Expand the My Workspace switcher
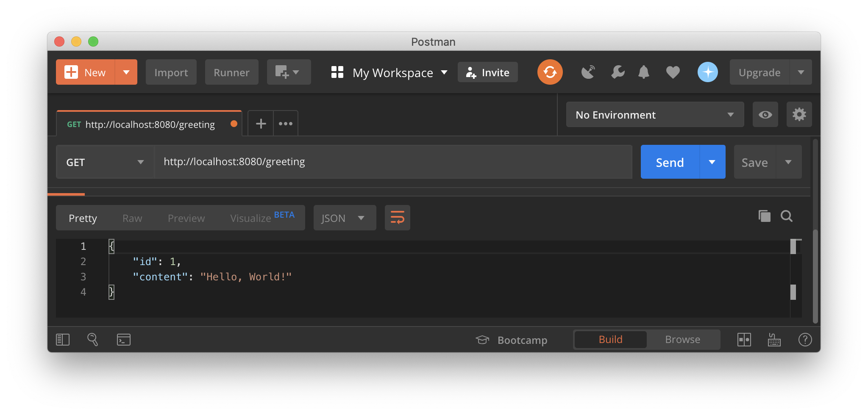The image size is (868, 415). pyautogui.click(x=389, y=72)
